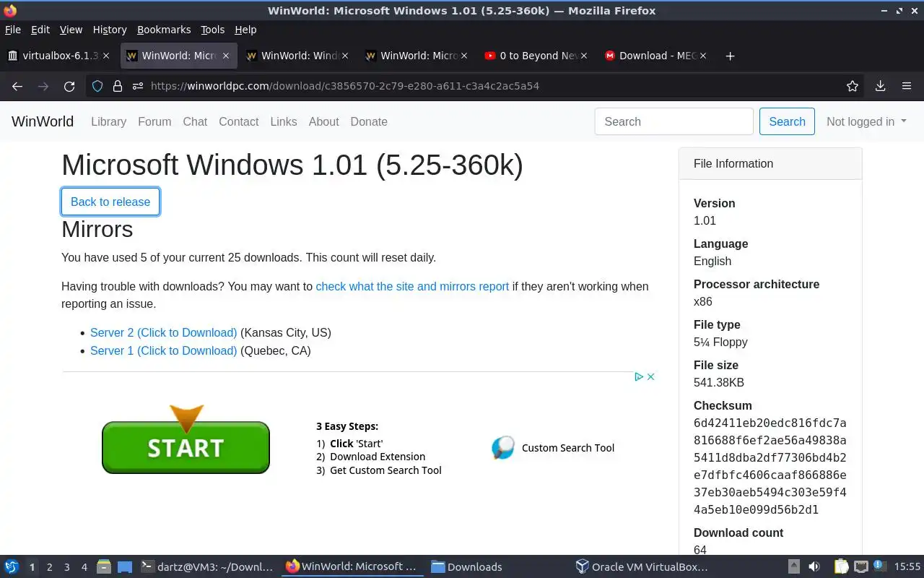
Task: Download from Server 1 (Quebec)
Action: click(163, 351)
